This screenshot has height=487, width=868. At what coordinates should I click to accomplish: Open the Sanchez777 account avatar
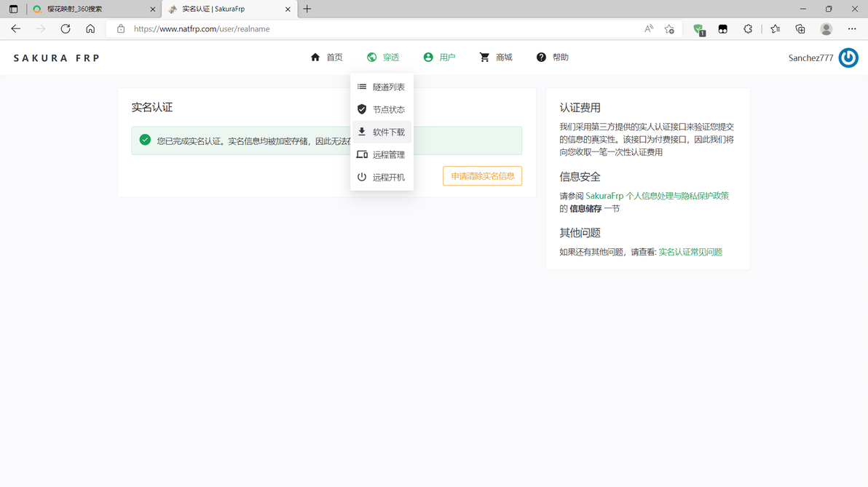(x=848, y=58)
